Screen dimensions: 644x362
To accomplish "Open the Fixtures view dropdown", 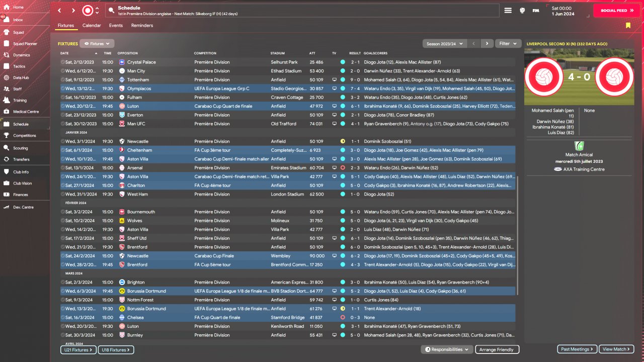I will [x=97, y=44].
